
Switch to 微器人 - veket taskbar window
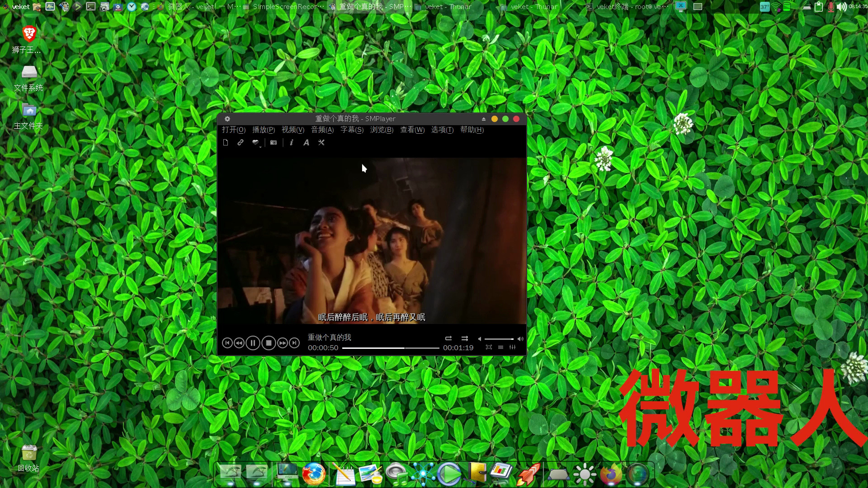coord(199,6)
